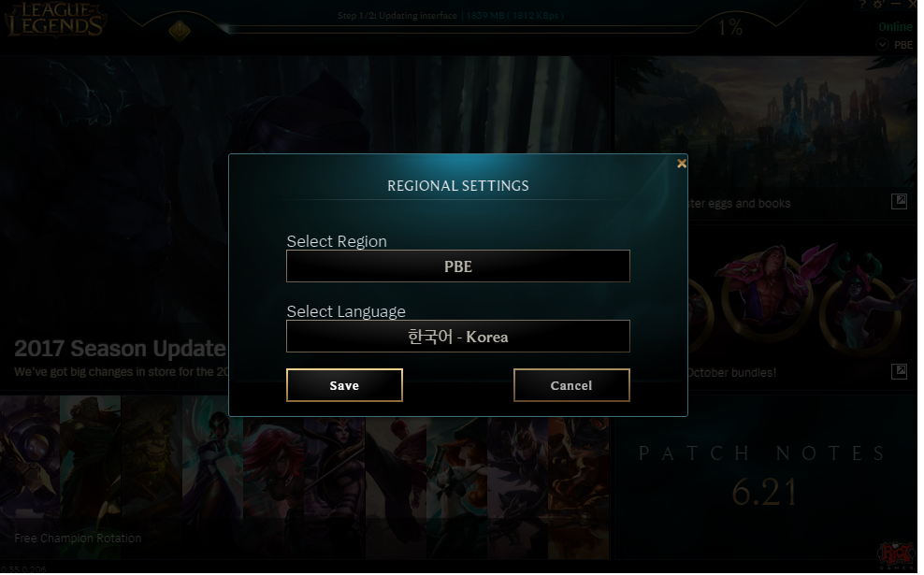Cancel the regional settings changes
The width and height of the screenshot is (924, 575).
(x=571, y=385)
